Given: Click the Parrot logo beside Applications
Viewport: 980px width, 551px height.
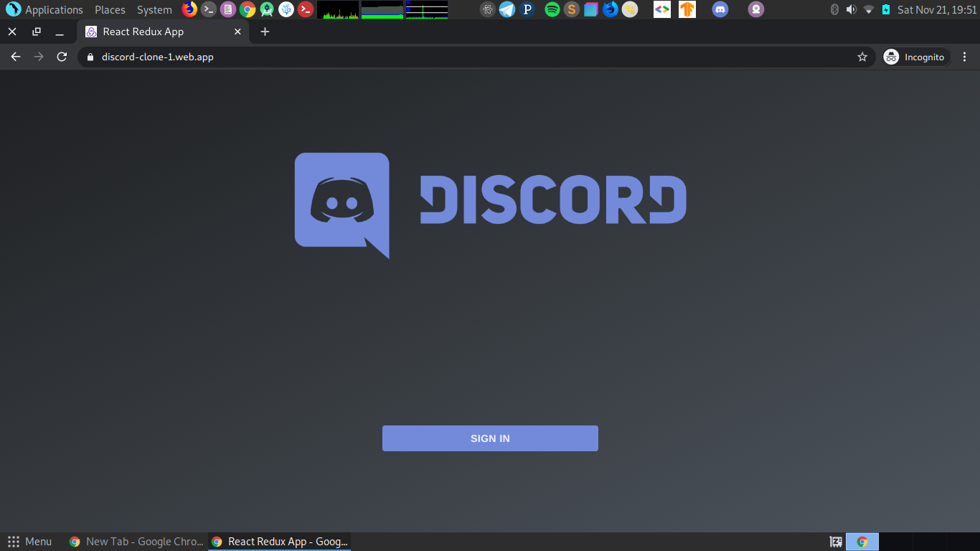Looking at the screenshot, I should [x=13, y=9].
